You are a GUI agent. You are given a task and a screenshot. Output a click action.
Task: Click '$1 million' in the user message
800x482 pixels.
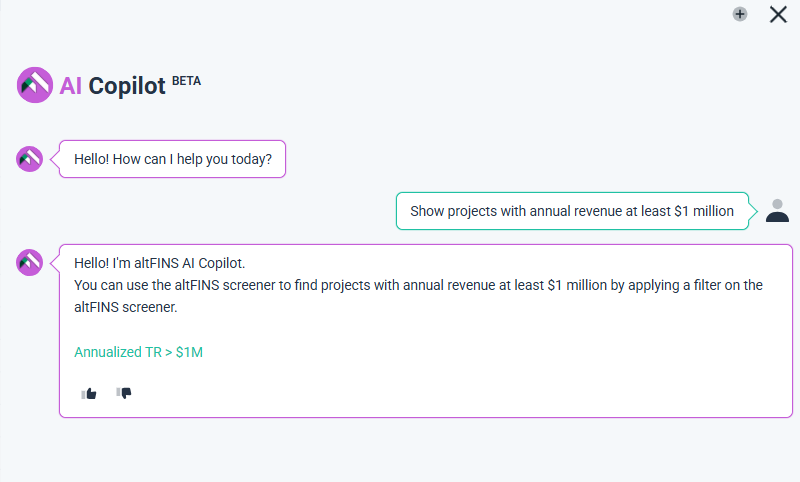(704, 211)
